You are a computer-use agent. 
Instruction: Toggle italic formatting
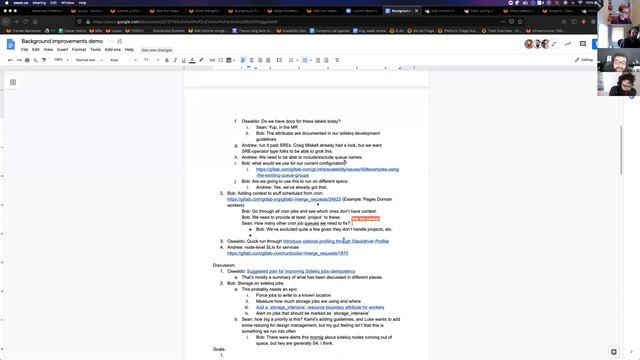tap(175, 60)
